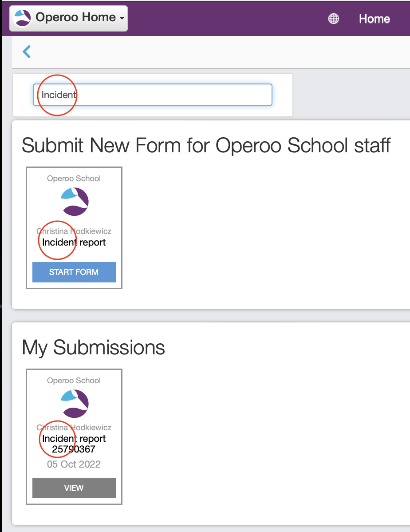Click the Operoo logo on the My Submissions card
The image size is (410, 532).
coord(74,404)
